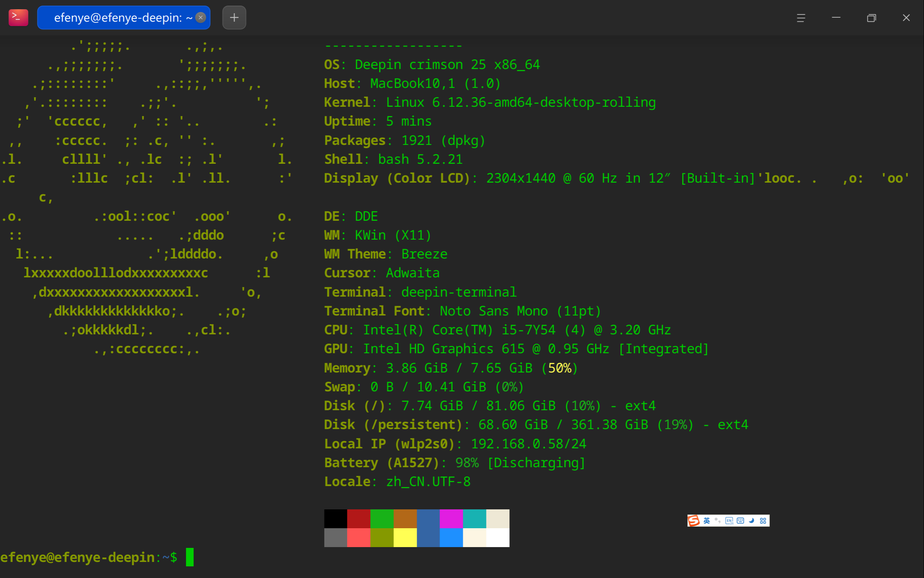Open the four-squares toolbox icon in input toolbar
Viewport: 924px width, 578px height.
click(763, 521)
